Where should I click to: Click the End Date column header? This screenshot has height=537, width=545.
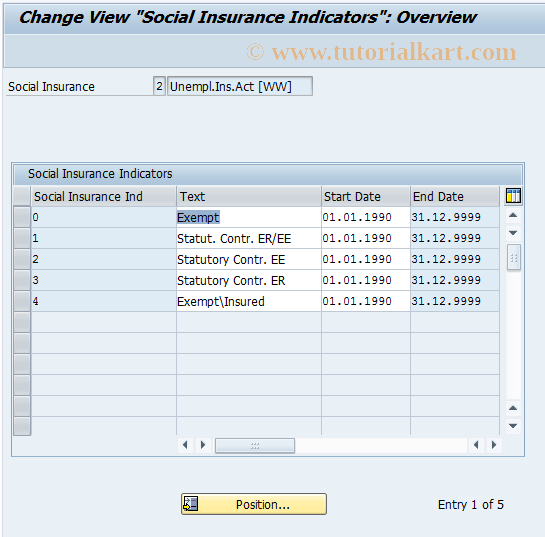coord(455,196)
